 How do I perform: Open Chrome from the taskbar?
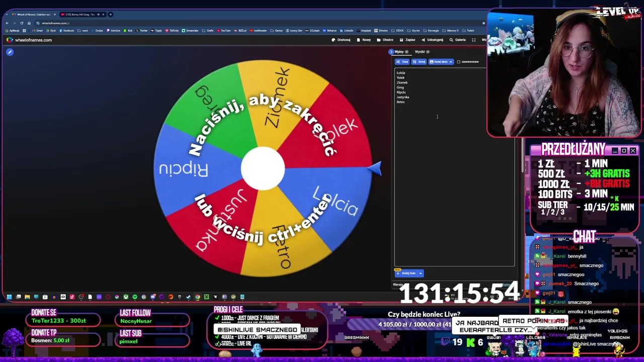(198, 297)
